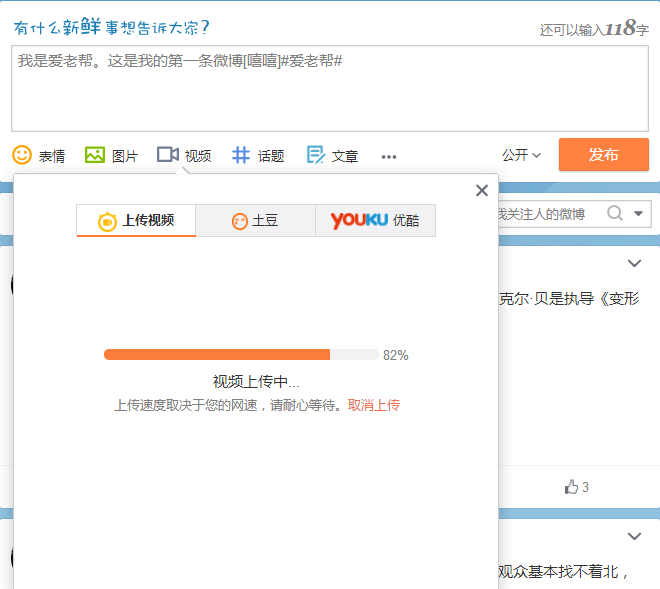
Task: Open the 表情 emoji picker
Action: (x=22, y=155)
